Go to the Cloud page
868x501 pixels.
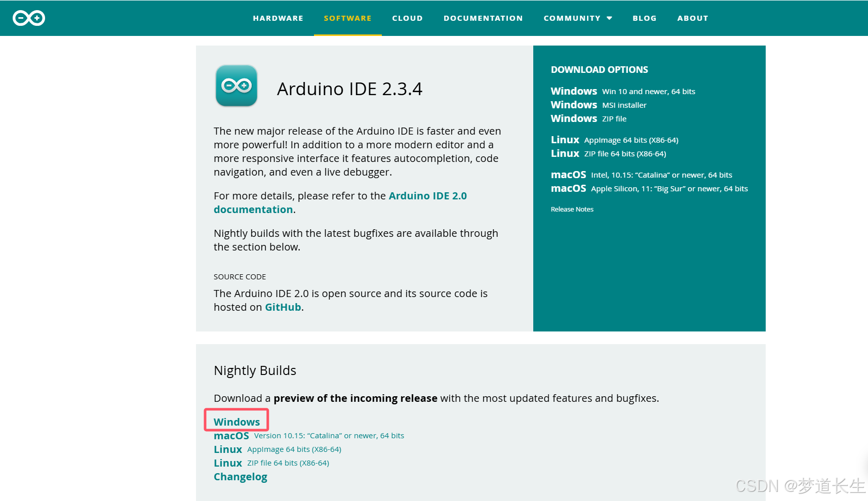coord(407,18)
